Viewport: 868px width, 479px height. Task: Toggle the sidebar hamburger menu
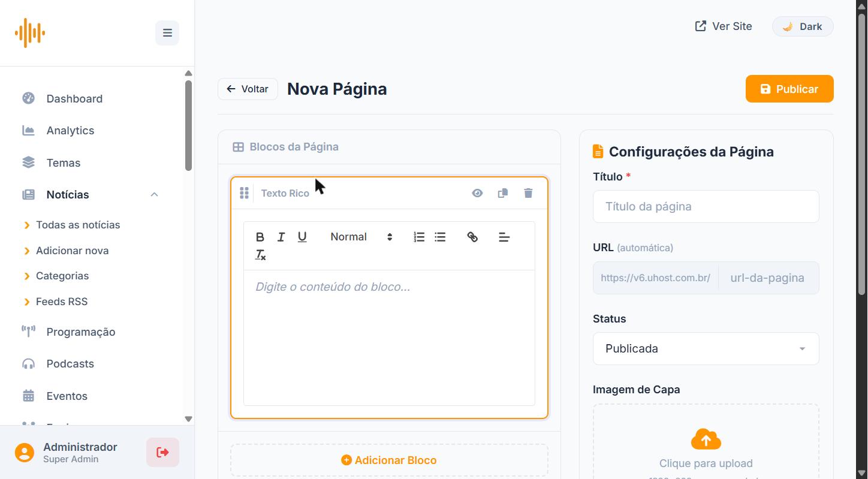point(167,33)
